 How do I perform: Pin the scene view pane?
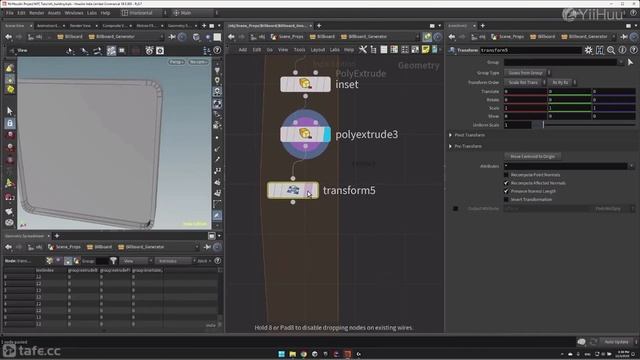tap(172, 37)
